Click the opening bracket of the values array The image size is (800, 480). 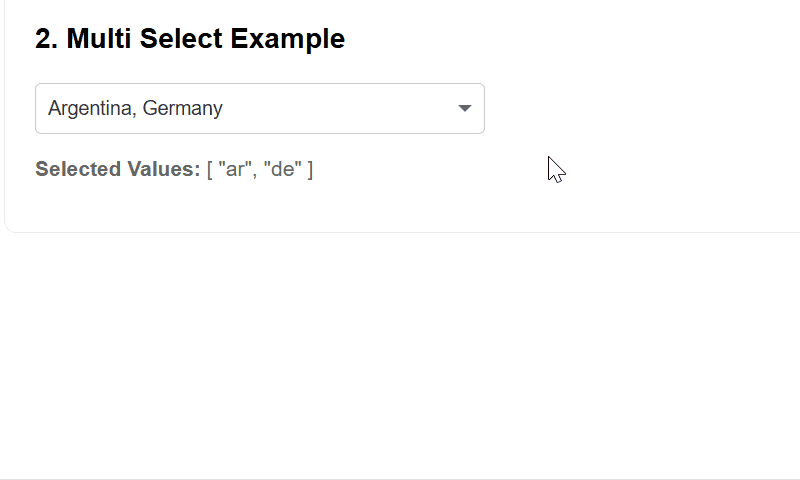(210, 169)
